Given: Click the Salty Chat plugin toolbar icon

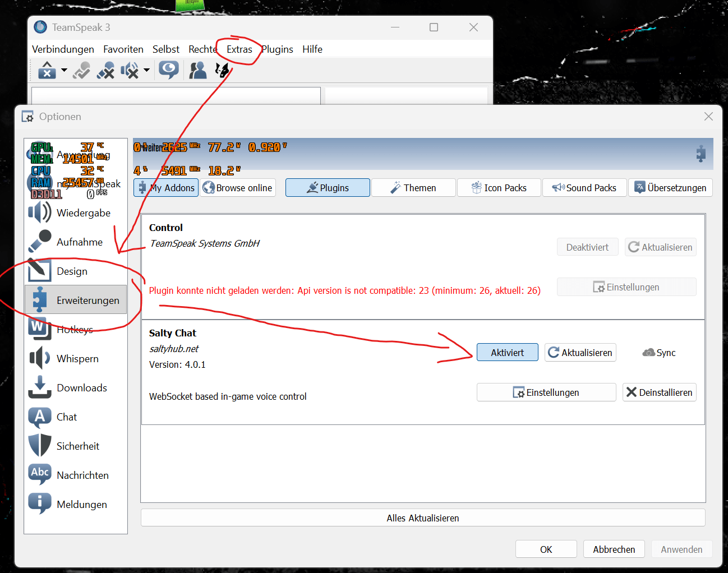Looking at the screenshot, I should pos(223,70).
